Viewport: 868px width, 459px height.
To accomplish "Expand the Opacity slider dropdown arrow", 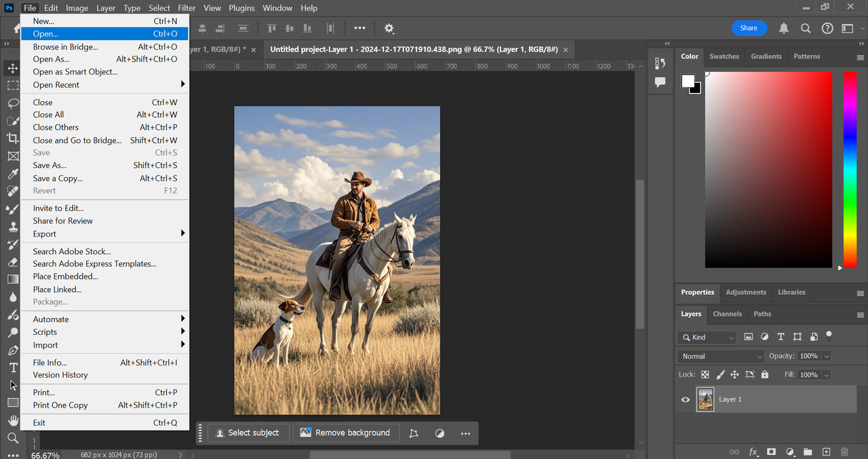I will point(826,356).
